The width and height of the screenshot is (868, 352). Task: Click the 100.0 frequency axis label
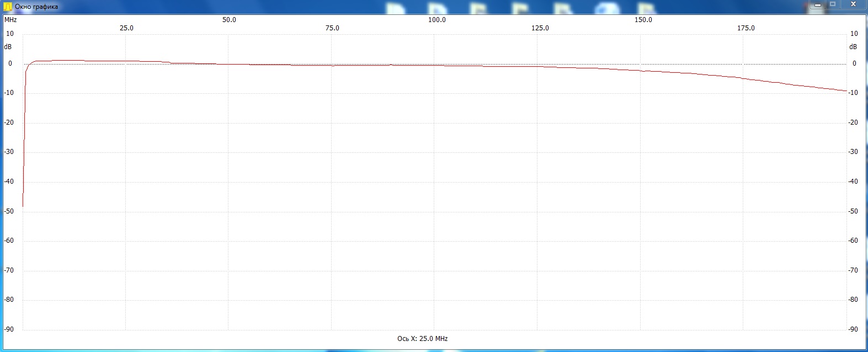[x=437, y=20]
